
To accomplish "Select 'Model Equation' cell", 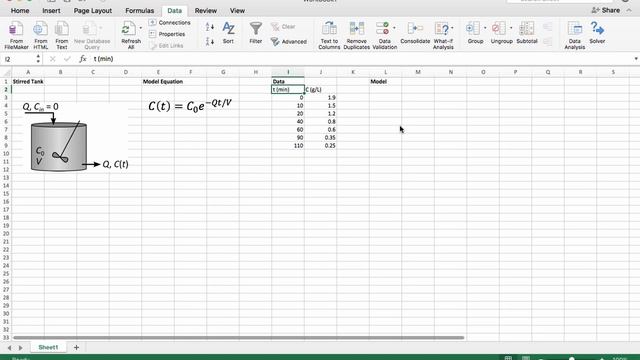I will pyautogui.click(x=158, y=82).
